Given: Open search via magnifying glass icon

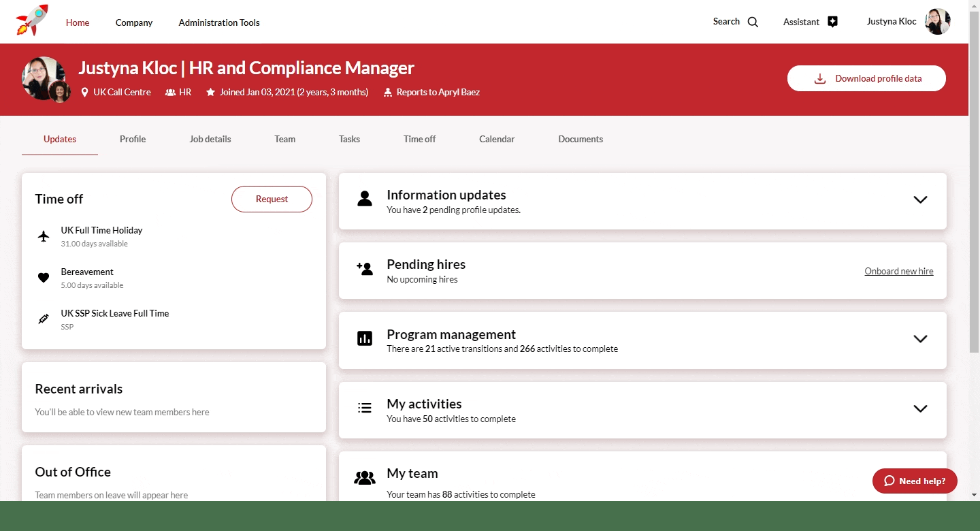Looking at the screenshot, I should 753,22.
